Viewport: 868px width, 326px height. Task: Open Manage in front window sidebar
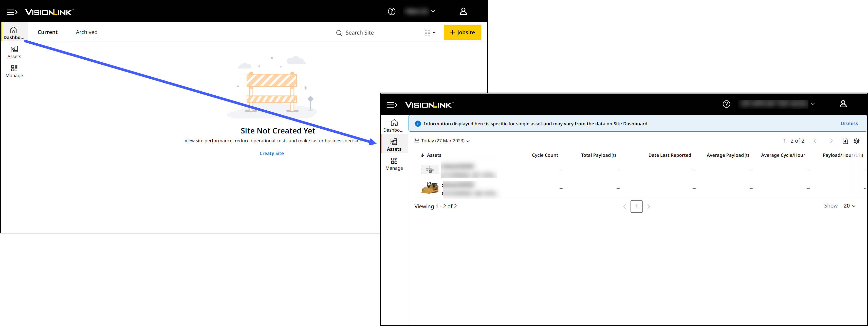click(394, 164)
